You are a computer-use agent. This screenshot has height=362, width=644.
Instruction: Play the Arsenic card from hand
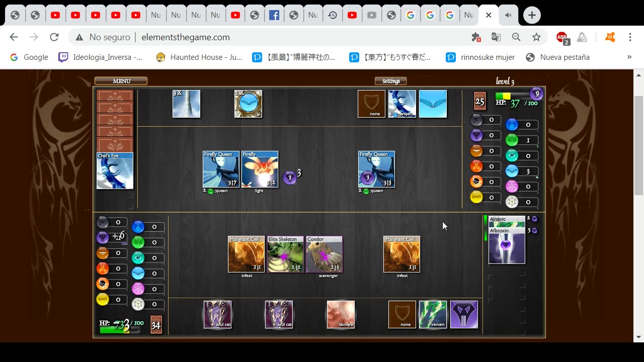click(x=507, y=221)
